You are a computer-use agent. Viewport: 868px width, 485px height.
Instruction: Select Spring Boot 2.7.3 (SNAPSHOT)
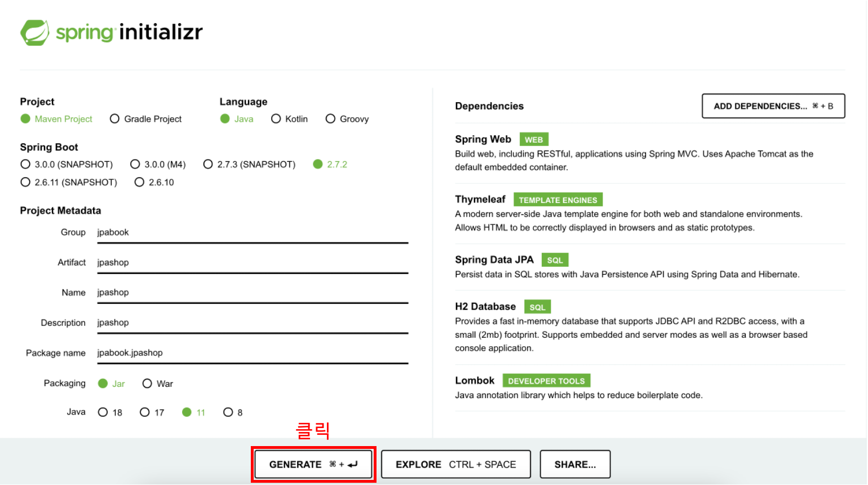click(x=208, y=164)
